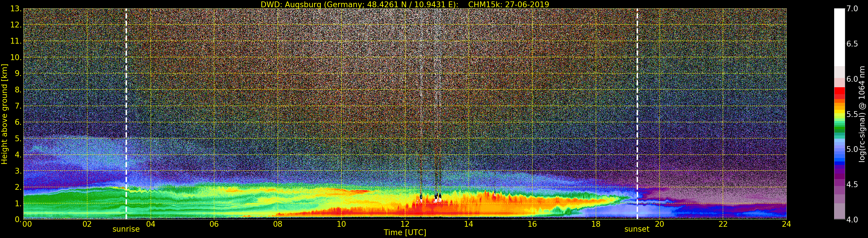
Task: Click the white segment of the colorbar
Action: (x=839, y=37)
